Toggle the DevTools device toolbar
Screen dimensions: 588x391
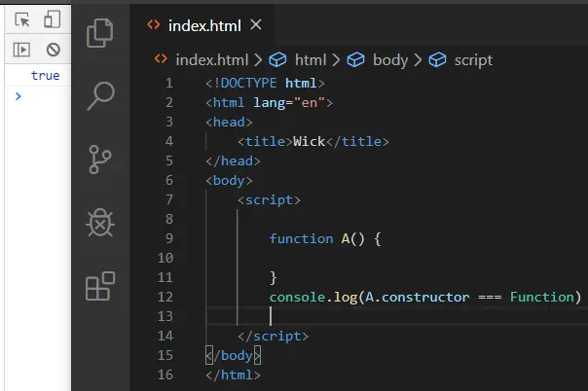(53, 19)
